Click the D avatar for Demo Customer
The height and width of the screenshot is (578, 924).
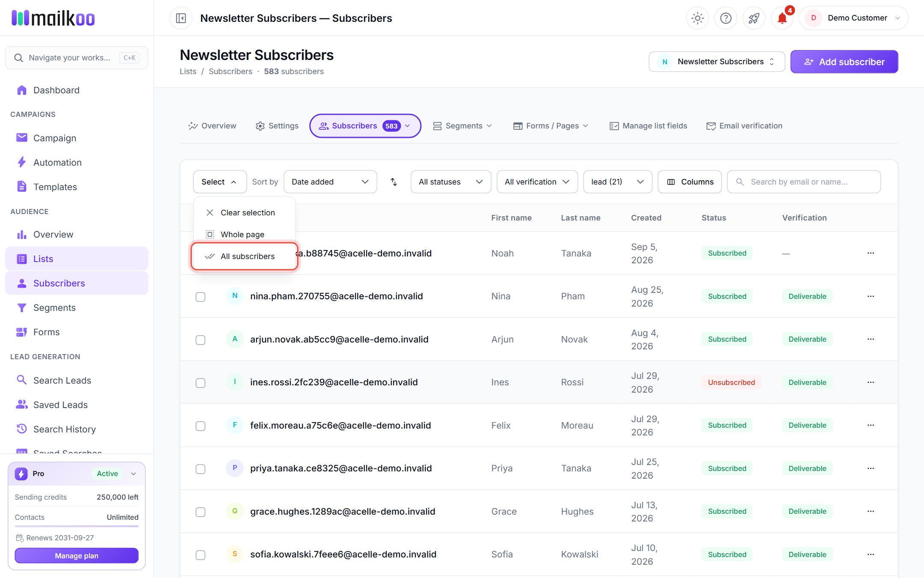pyautogui.click(x=813, y=18)
